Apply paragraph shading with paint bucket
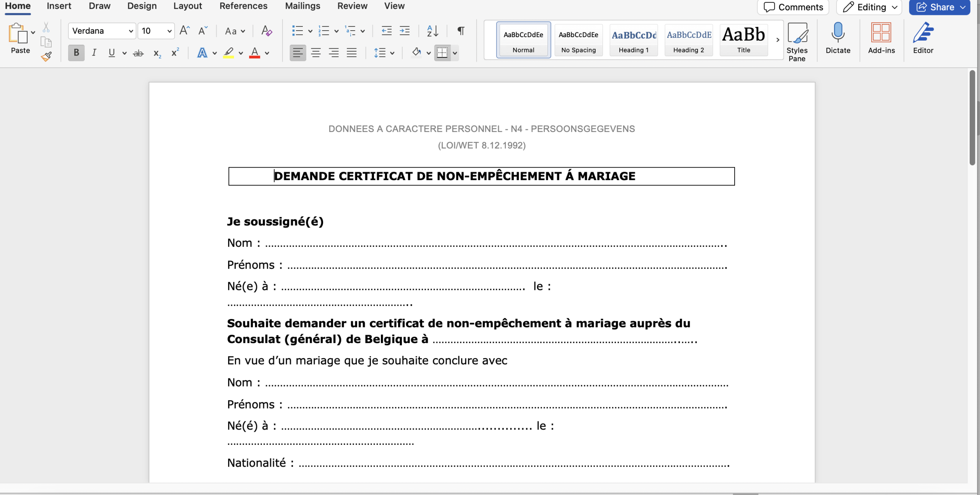 416,52
